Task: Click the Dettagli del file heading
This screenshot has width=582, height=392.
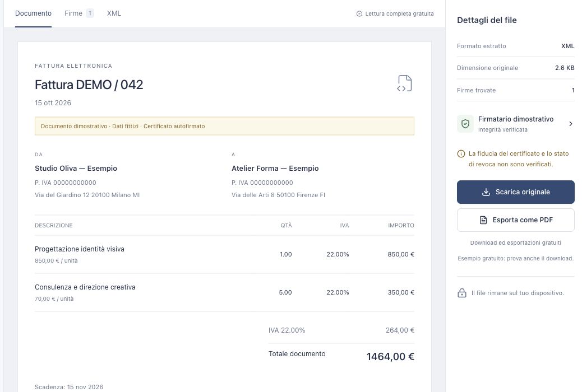Action: pyautogui.click(x=487, y=20)
